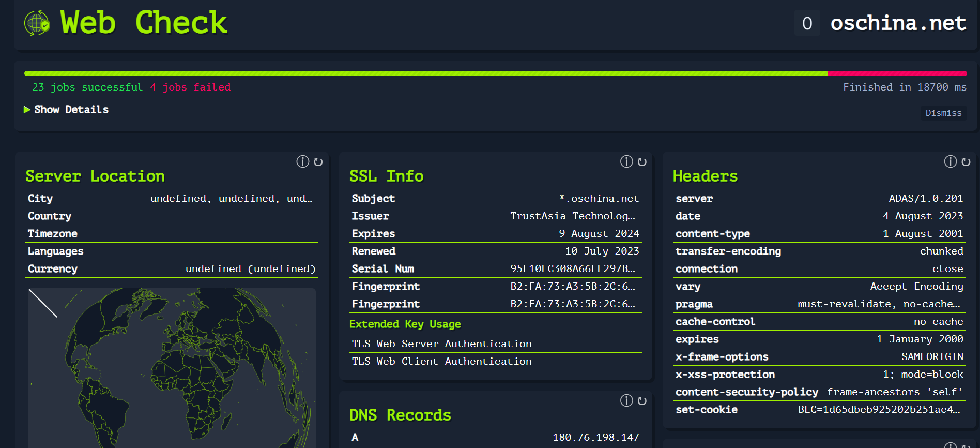Open info for SSL Info card
Screen dimensions: 980x448
click(x=626, y=161)
